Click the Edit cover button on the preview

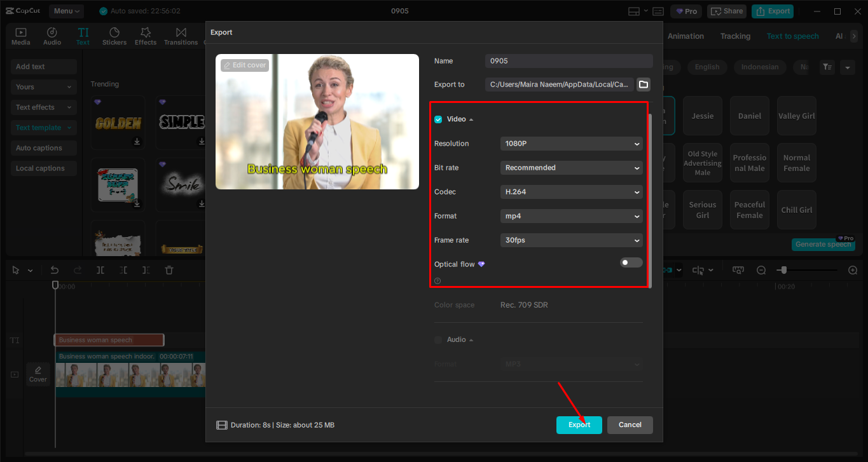(x=244, y=65)
